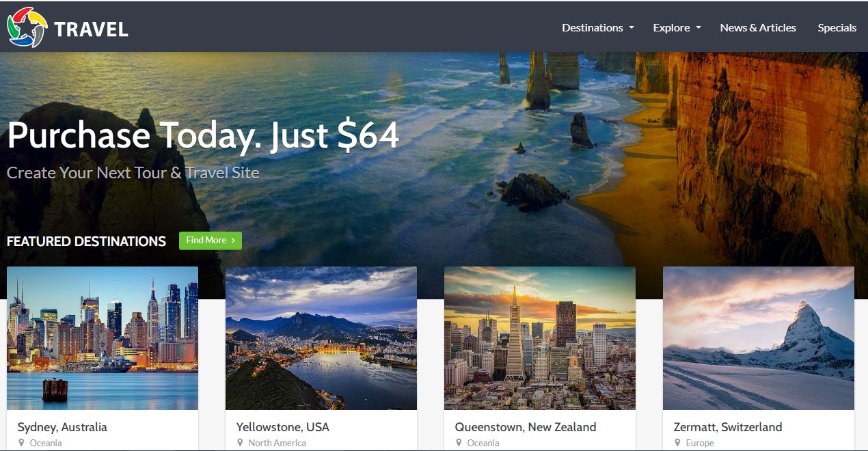Click the green Find More button
The height and width of the screenshot is (451, 868).
[211, 241]
